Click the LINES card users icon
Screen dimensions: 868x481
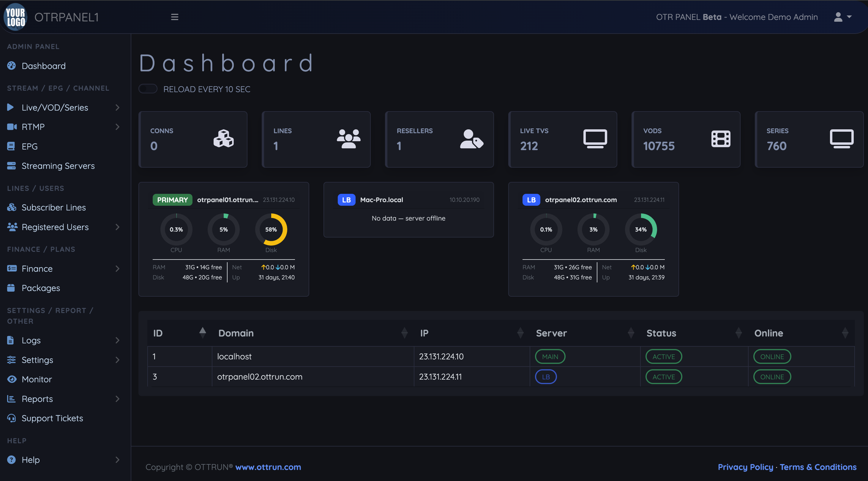click(349, 139)
